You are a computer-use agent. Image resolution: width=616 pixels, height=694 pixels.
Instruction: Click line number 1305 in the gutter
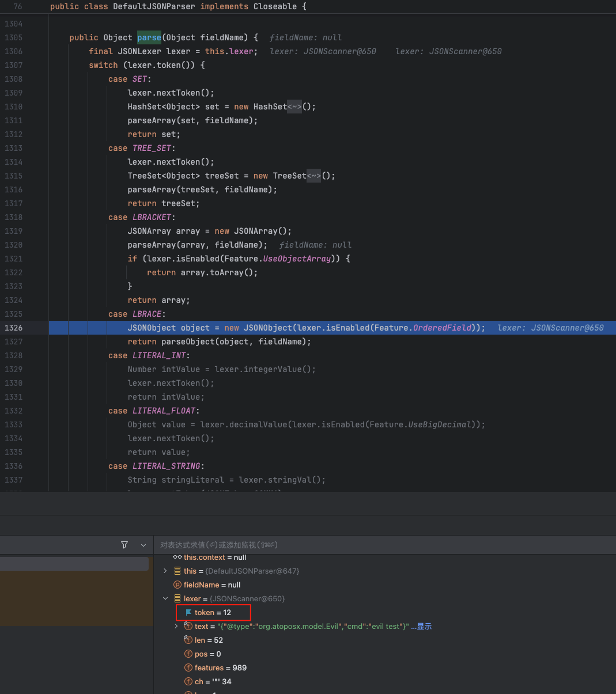tap(14, 37)
